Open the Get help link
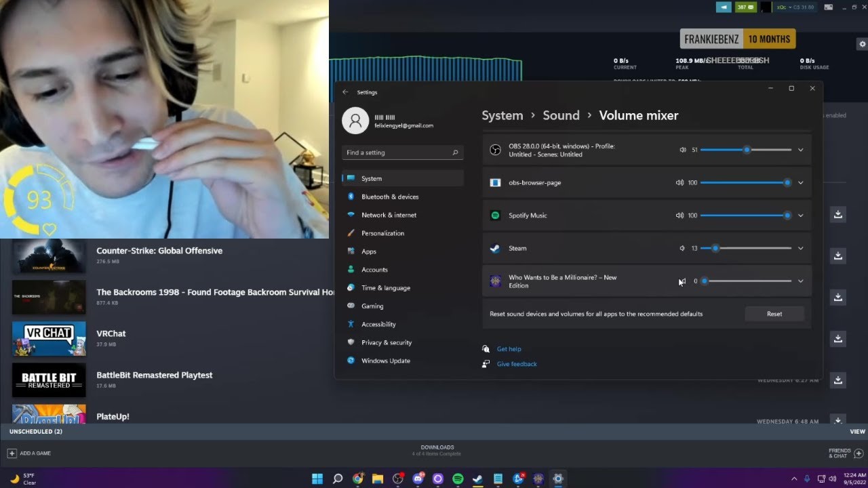 509,349
